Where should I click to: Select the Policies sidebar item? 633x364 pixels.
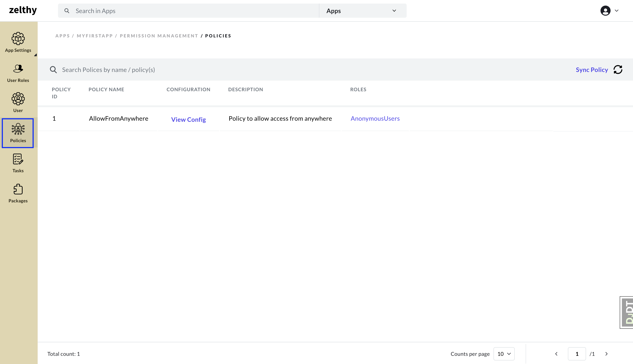18,133
